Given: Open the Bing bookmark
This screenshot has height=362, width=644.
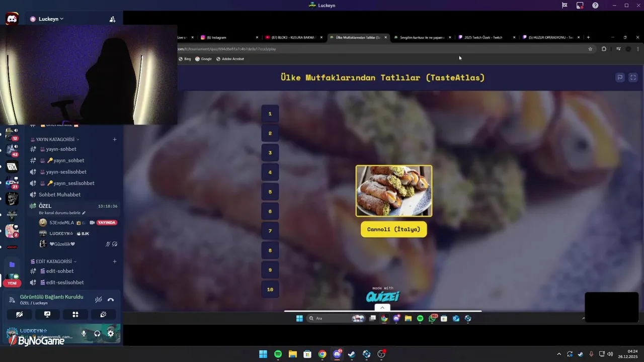Looking at the screenshot, I should 185,59.
